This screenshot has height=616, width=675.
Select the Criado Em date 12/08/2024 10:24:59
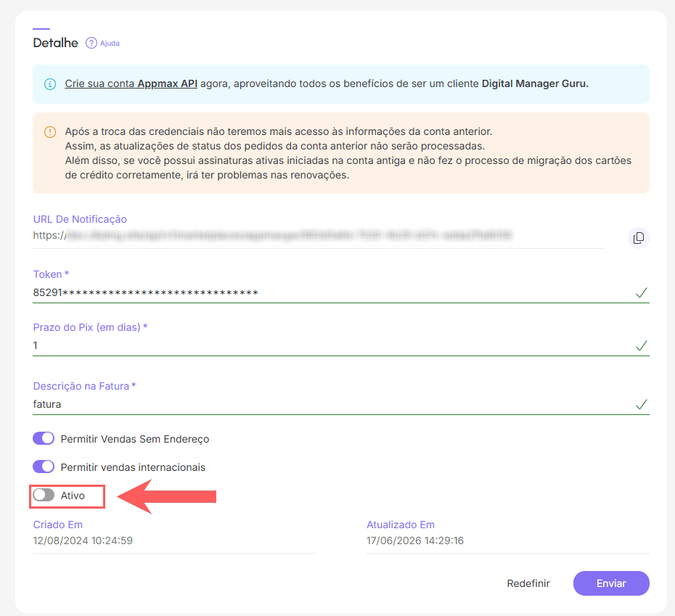click(83, 541)
